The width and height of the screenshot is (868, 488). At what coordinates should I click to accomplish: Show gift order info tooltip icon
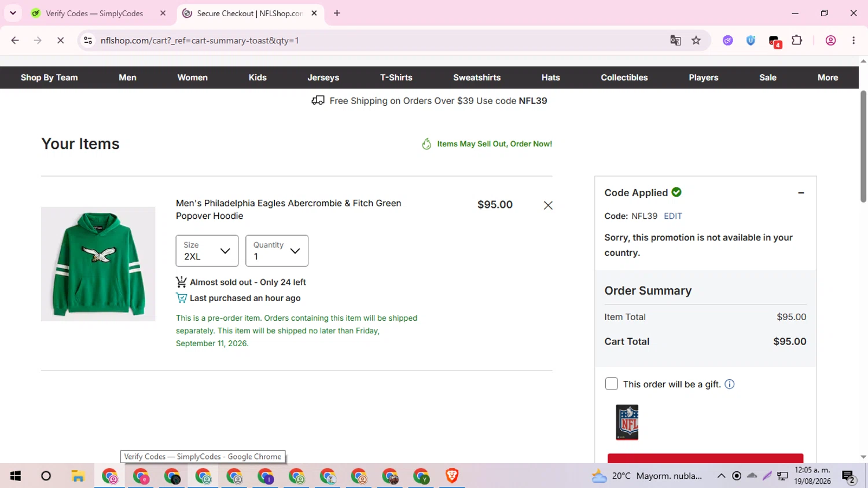730,384
